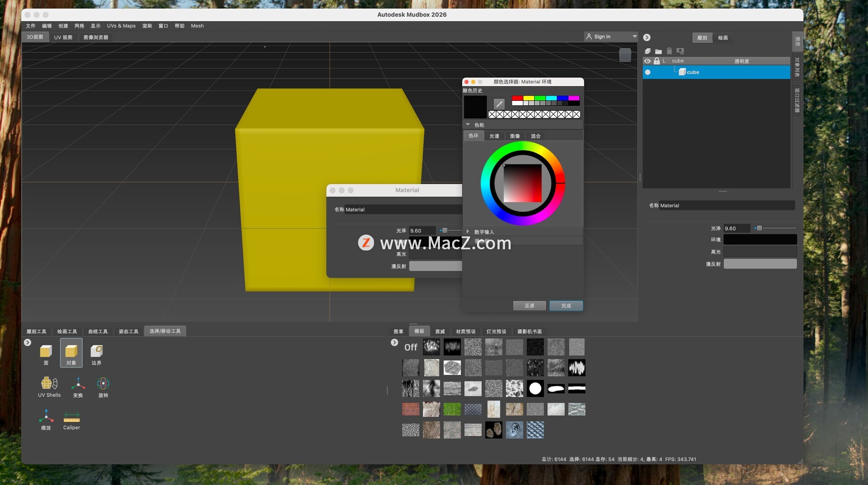Click the 名称 Material field in properties panel
868x485 pixels.
coord(726,205)
